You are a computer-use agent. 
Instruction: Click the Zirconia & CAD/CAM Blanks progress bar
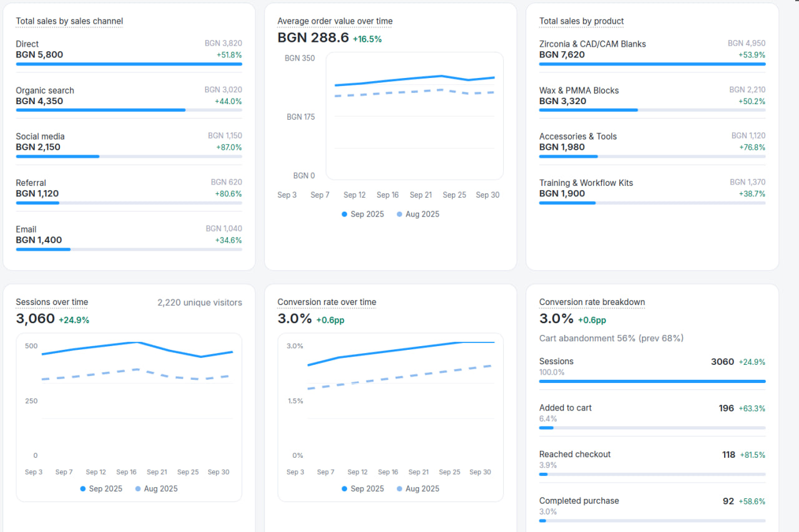pyautogui.click(x=652, y=64)
